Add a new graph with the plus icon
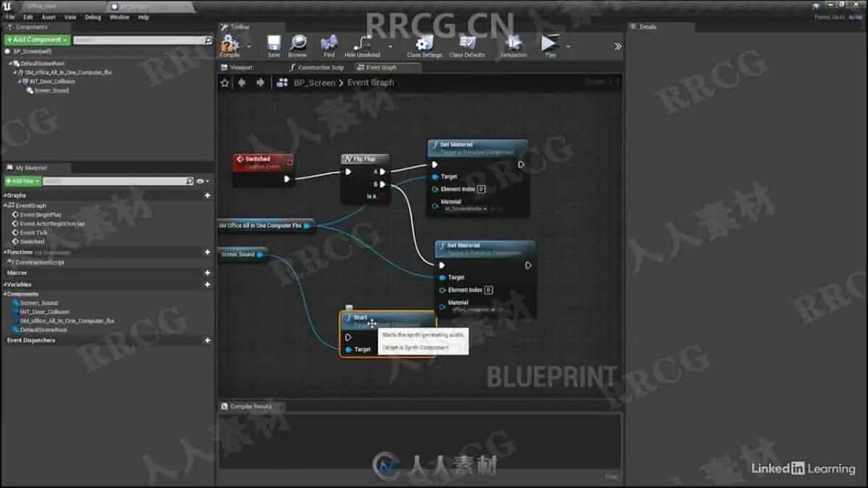Viewport: 868px width, 488px height. coord(208,195)
